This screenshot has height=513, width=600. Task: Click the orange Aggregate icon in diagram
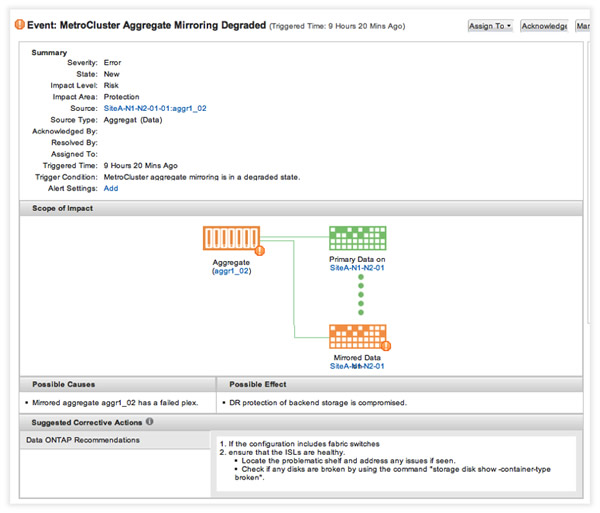click(x=230, y=240)
